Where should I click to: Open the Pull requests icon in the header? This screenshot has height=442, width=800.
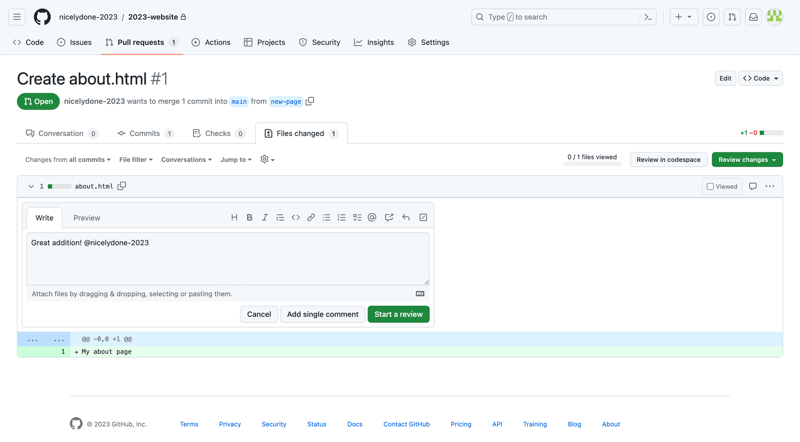(732, 17)
